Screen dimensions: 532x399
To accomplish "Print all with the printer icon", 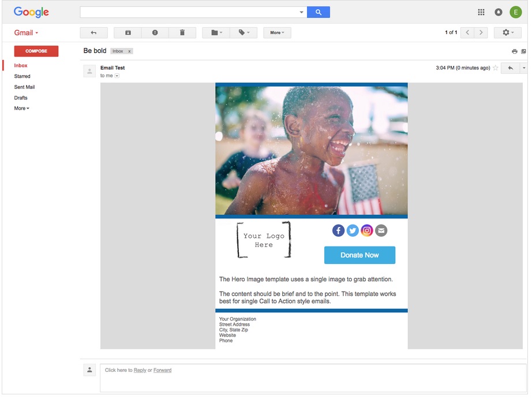I will [514, 51].
